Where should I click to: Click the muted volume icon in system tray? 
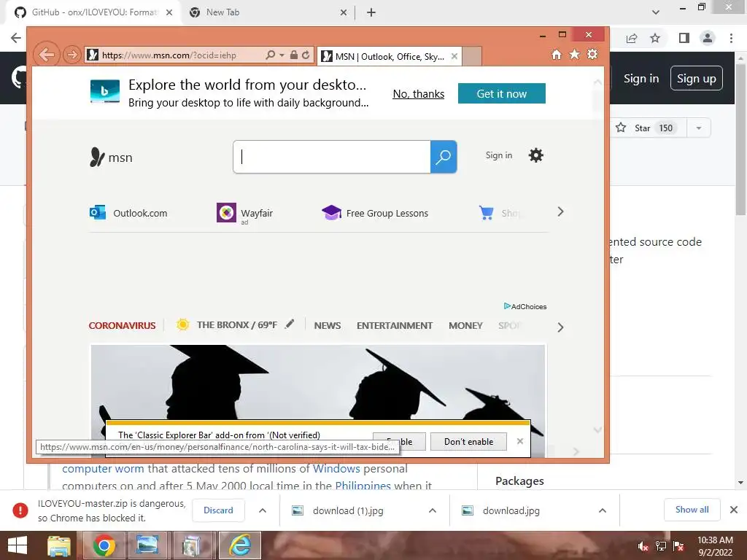click(643, 546)
